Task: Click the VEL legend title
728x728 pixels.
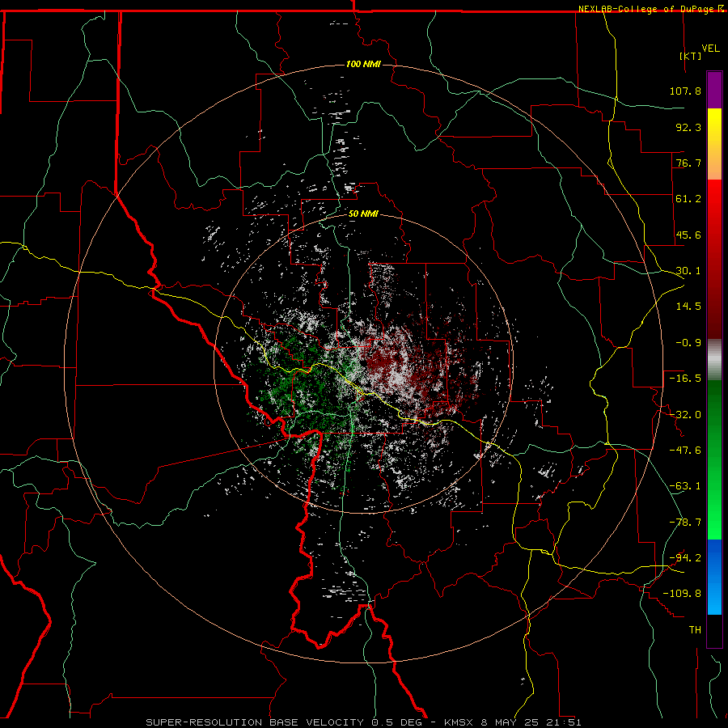Action: point(710,49)
